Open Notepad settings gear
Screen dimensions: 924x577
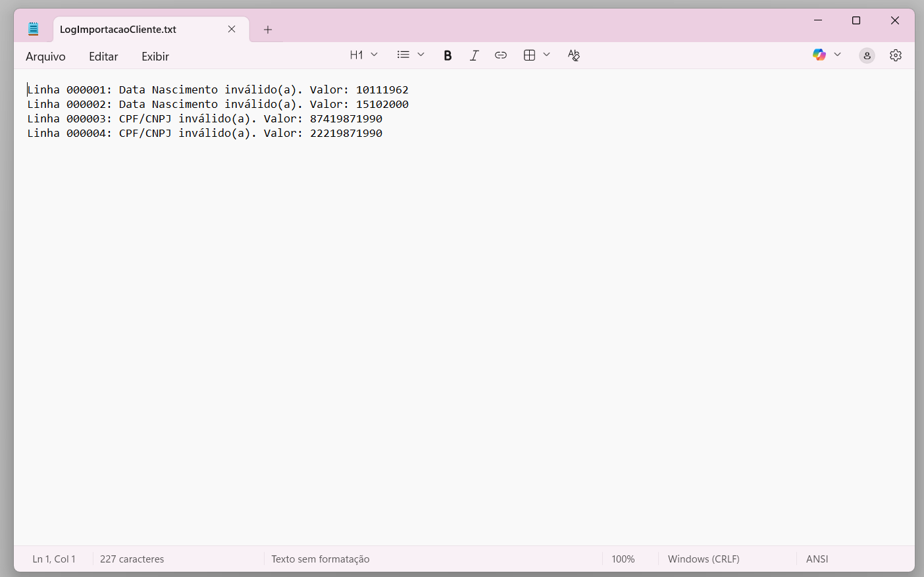click(896, 55)
